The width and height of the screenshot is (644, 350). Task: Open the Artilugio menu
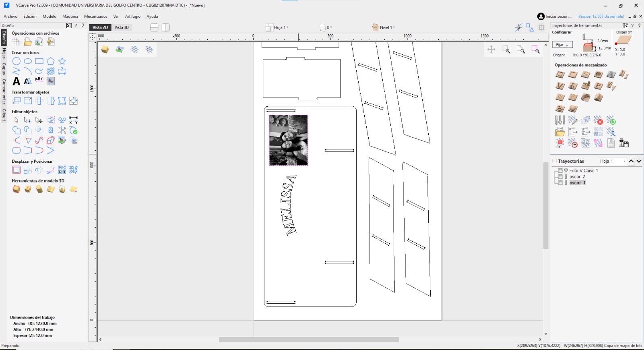pos(133,17)
